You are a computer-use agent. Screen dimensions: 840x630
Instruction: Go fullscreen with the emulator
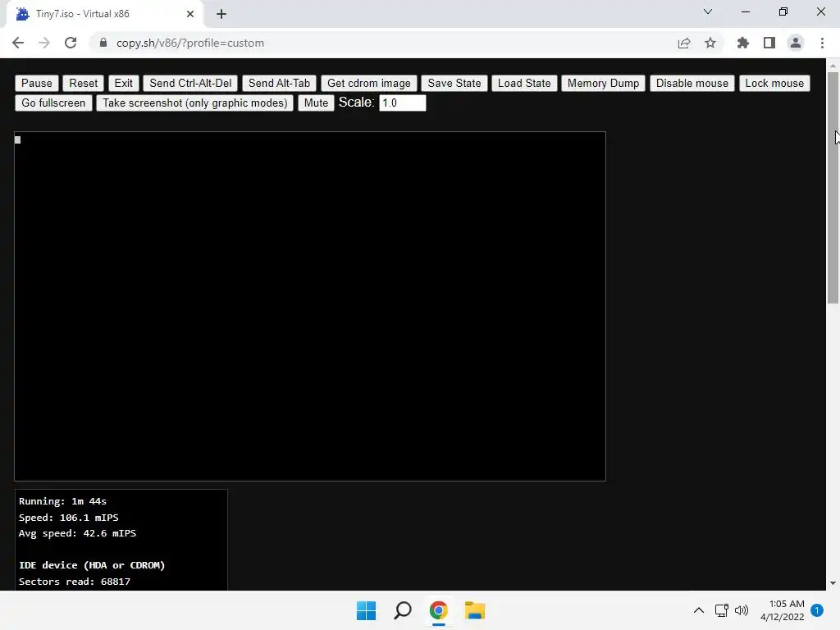click(x=53, y=103)
